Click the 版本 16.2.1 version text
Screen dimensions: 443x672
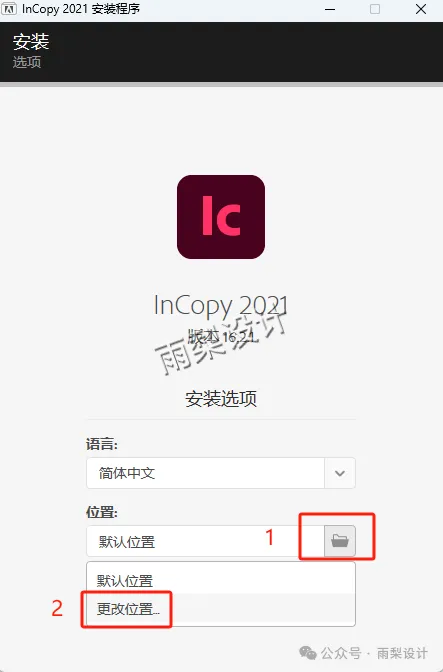click(x=221, y=336)
